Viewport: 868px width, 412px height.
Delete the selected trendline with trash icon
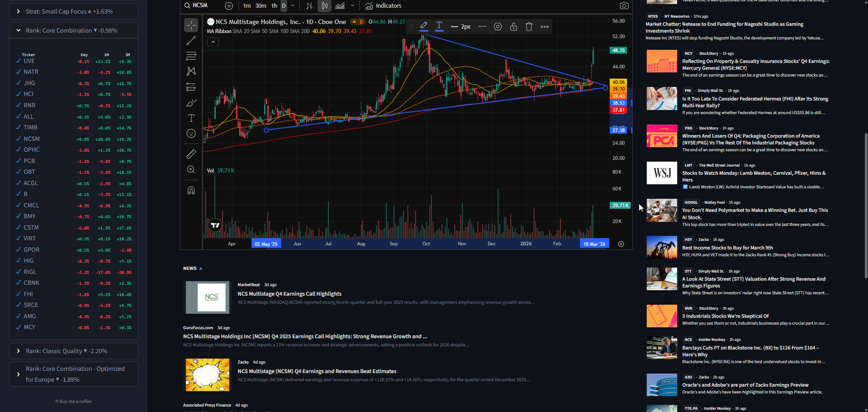529,27
